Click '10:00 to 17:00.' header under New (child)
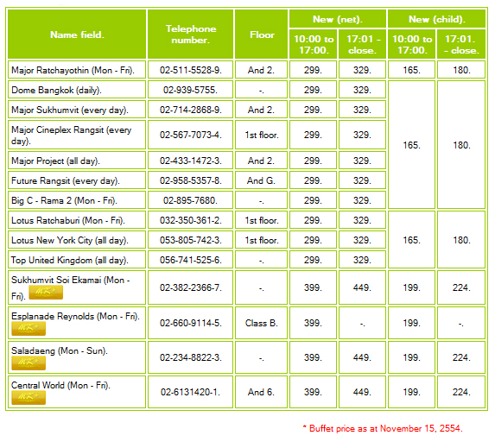Image resolution: width=495 pixels, height=448 pixels. click(412, 45)
